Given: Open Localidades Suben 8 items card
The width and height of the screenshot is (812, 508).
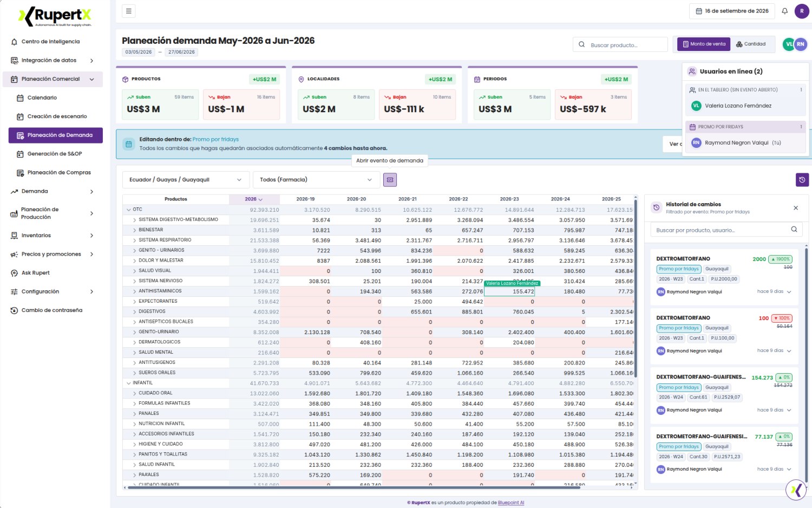Looking at the screenshot, I should 336,105.
